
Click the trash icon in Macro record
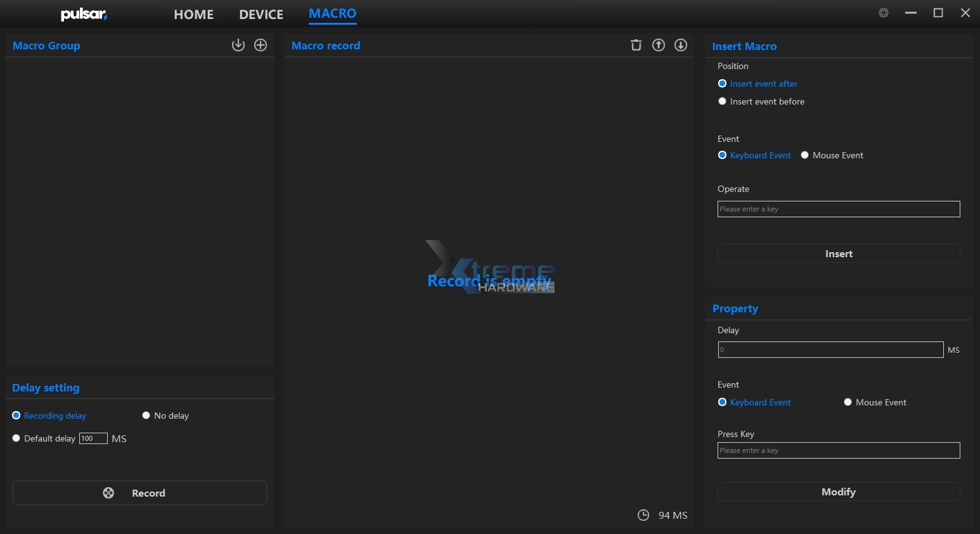coord(636,45)
